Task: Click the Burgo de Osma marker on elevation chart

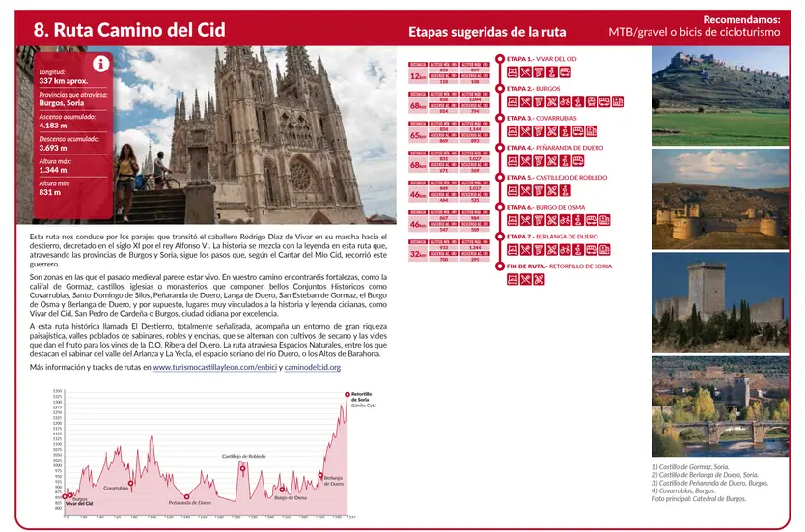Action: pos(282,490)
